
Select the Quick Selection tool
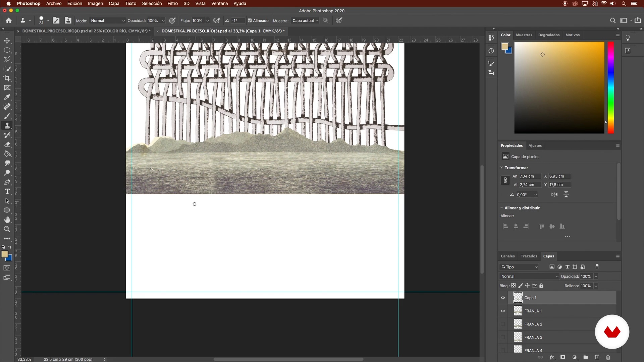7,69
